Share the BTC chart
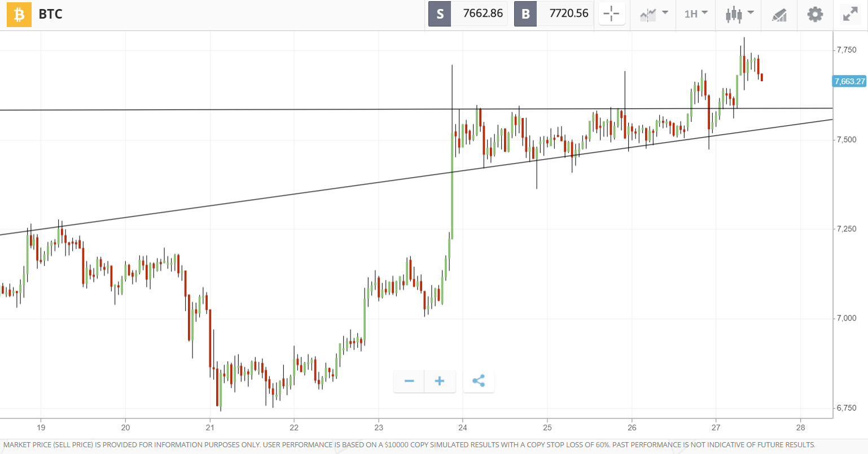 (478, 381)
